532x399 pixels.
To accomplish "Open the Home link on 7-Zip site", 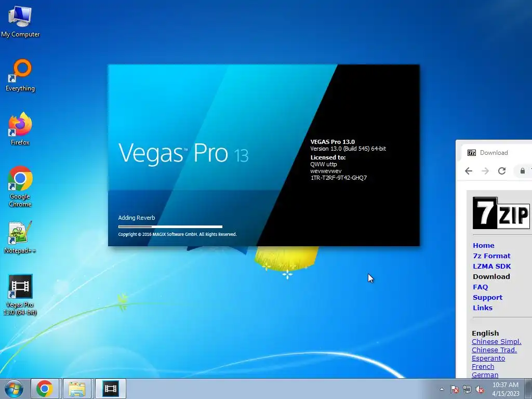I will 484,245.
